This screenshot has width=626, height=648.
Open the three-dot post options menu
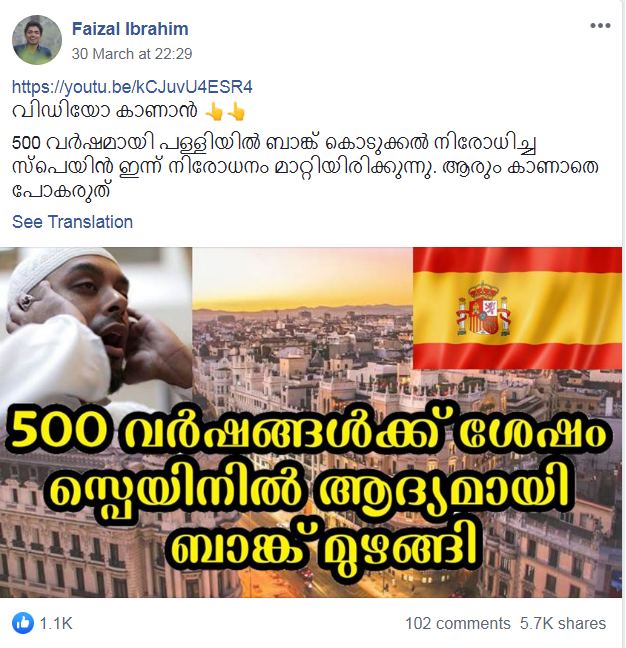pyautogui.click(x=600, y=26)
